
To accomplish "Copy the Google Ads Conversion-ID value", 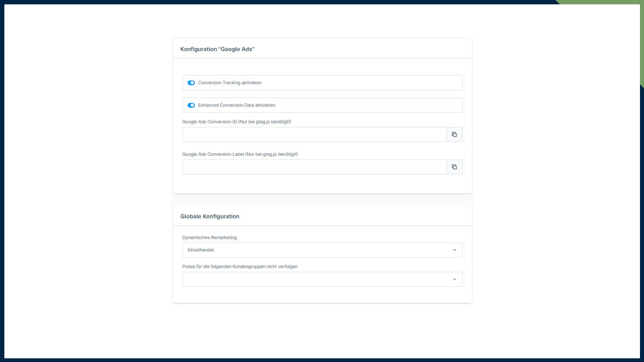I will [454, 134].
